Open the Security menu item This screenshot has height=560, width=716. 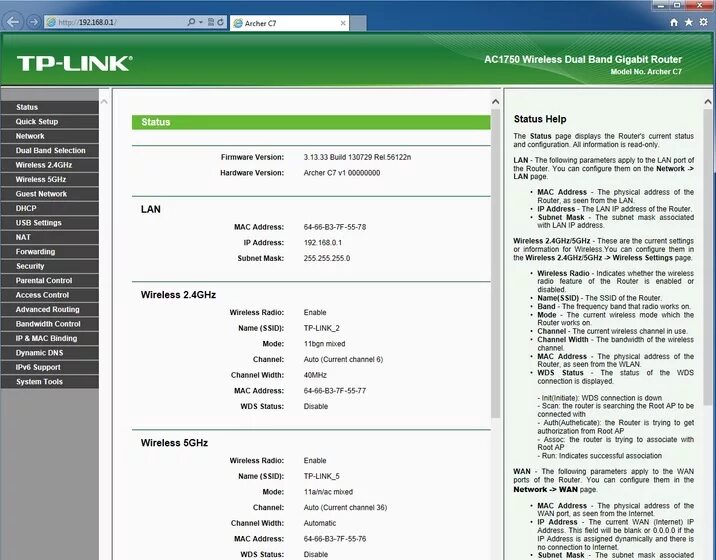(49, 266)
